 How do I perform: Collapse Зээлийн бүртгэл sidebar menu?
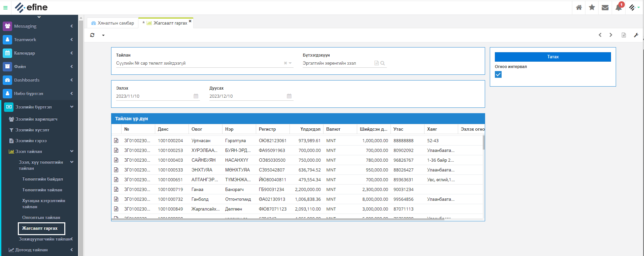(x=40, y=107)
